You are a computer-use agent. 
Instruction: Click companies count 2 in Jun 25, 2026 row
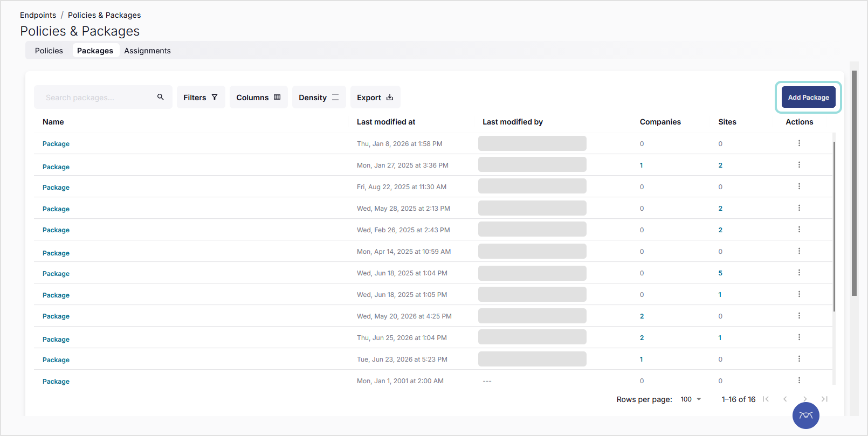[642, 338]
